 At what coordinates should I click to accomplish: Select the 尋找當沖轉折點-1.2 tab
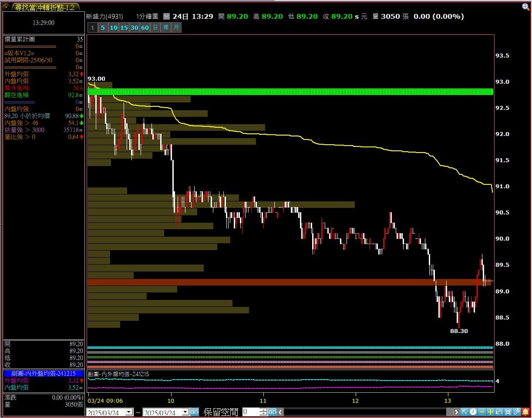pos(44,7)
